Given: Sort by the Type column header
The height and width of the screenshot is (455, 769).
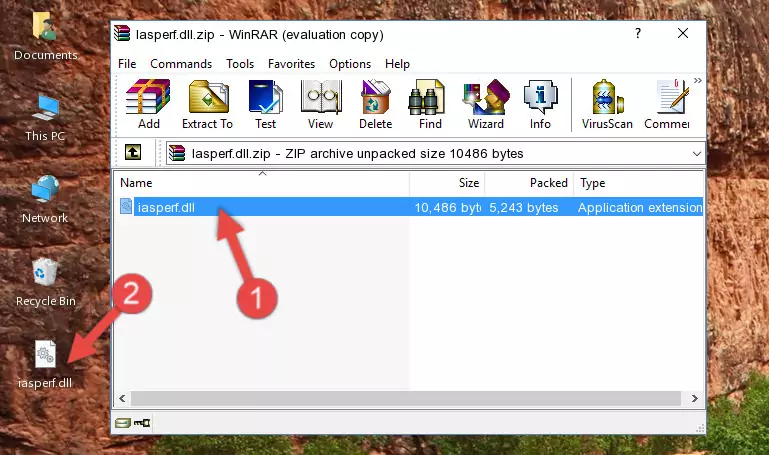Looking at the screenshot, I should pos(639,183).
